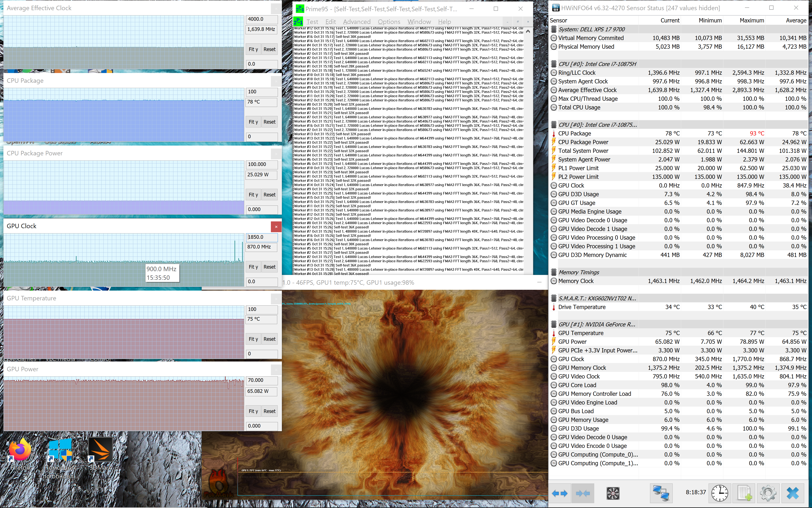The height and width of the screenshot is (508, 812).
Task: Click the PL1 Power Limit lightning icon
Action: tap(554, 168)
